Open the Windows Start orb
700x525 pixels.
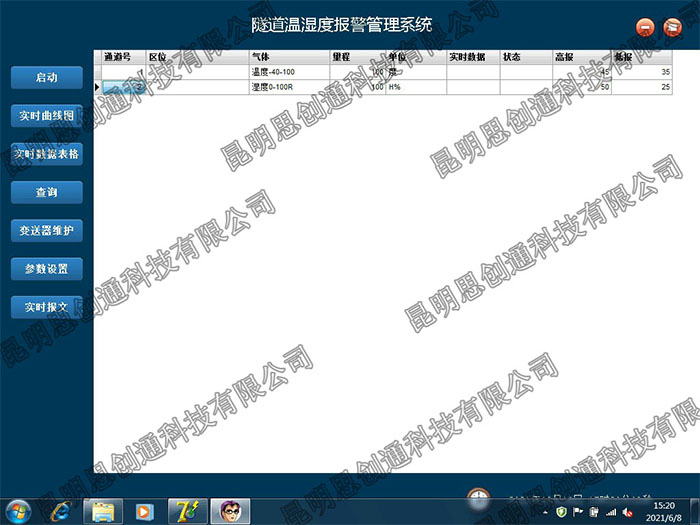tap(20, 509)
